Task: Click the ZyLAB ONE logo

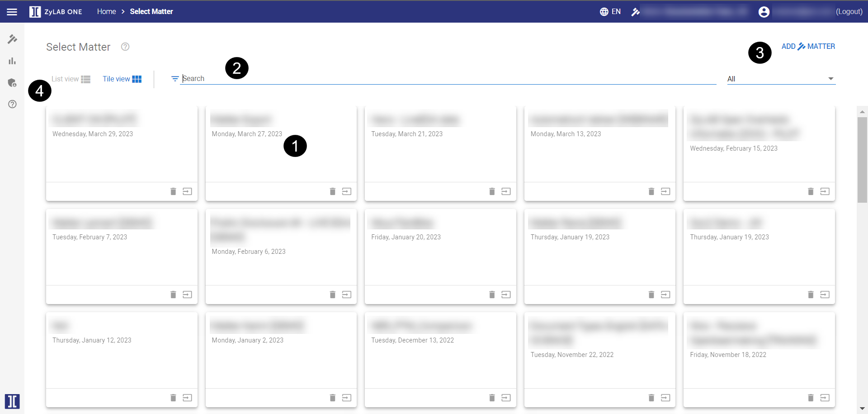Action: tap(56, 12)
